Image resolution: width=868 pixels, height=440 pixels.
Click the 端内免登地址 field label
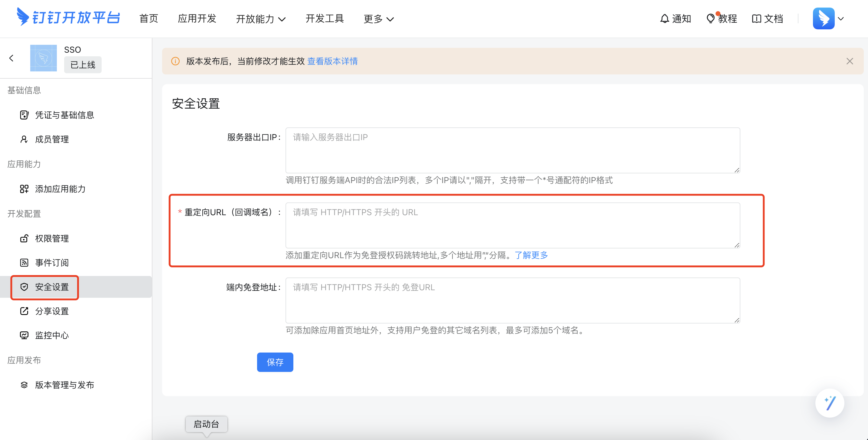pos(254,287)
